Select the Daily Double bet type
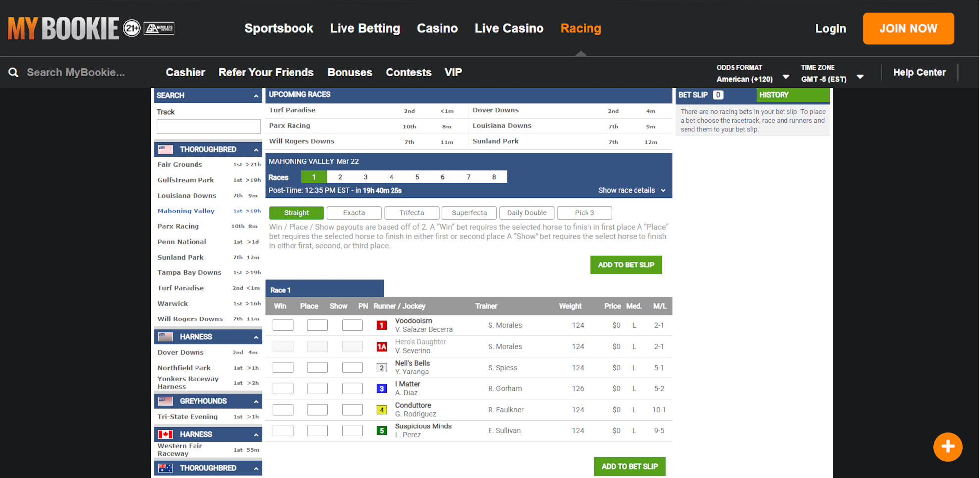980x478 pixels. (x=527, y=213)
